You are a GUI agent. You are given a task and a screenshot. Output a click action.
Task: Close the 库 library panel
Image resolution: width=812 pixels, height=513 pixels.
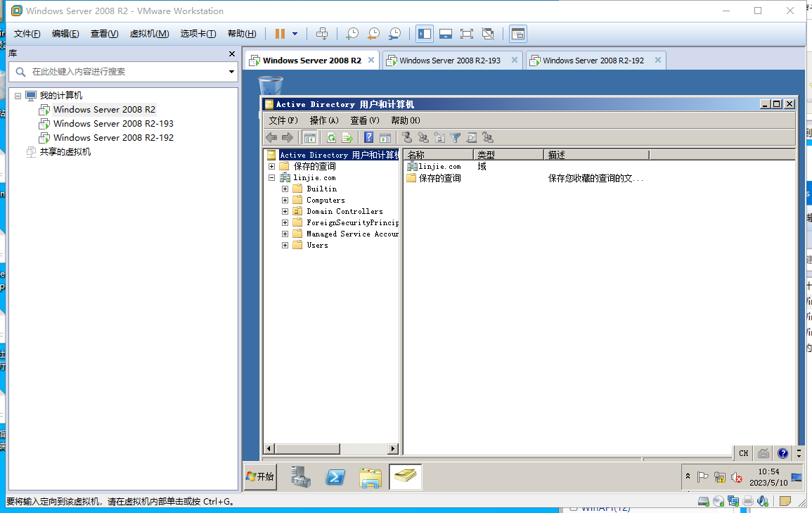click(232, 53)
